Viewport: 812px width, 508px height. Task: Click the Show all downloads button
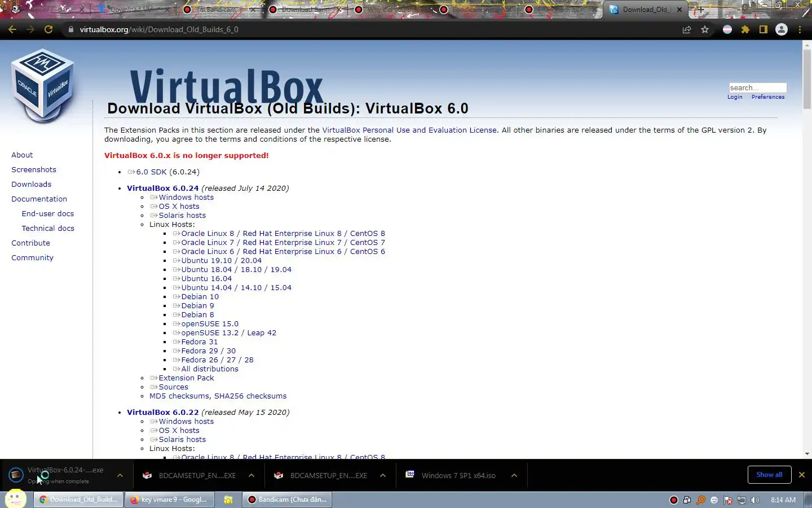point(769,475)
